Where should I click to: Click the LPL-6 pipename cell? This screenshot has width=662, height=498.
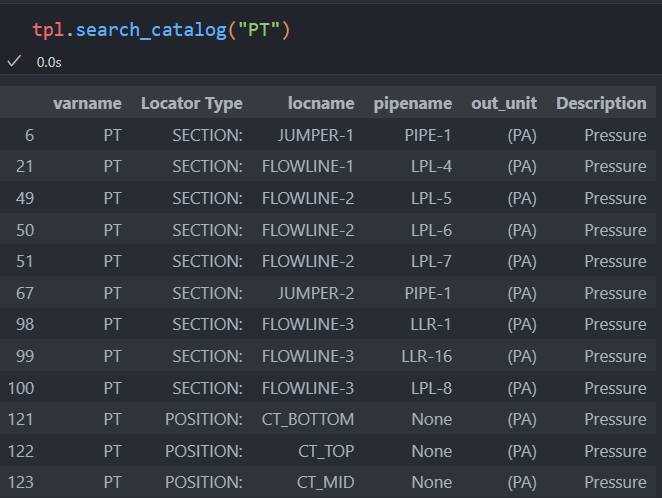[x=431, y=230]
